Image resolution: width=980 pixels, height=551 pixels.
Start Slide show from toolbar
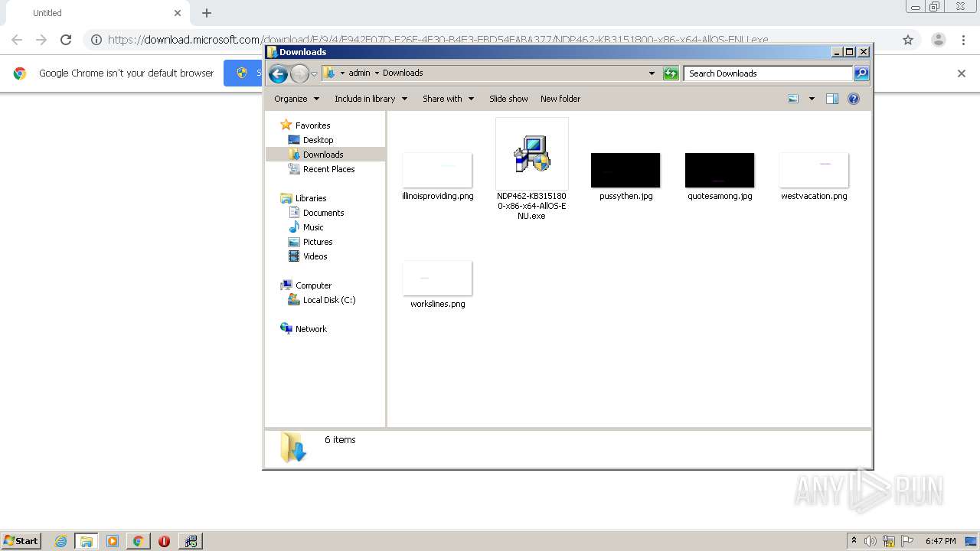click(508, 99)
